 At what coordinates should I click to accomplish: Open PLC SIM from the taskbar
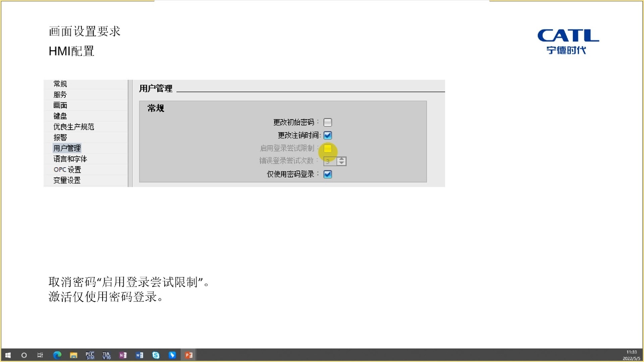[90, 355]
